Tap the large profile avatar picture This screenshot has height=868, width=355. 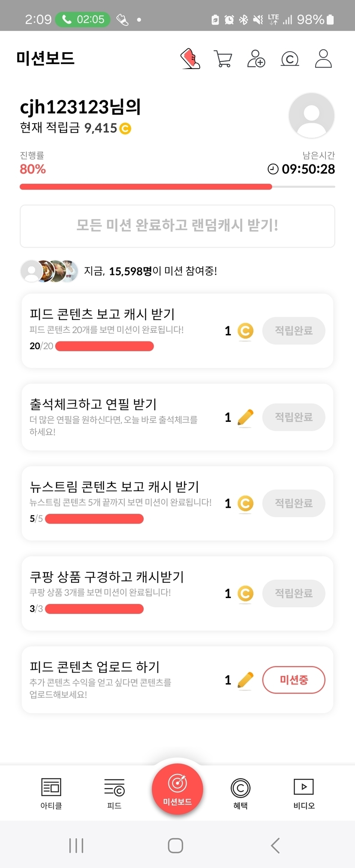tap(311, 116)
